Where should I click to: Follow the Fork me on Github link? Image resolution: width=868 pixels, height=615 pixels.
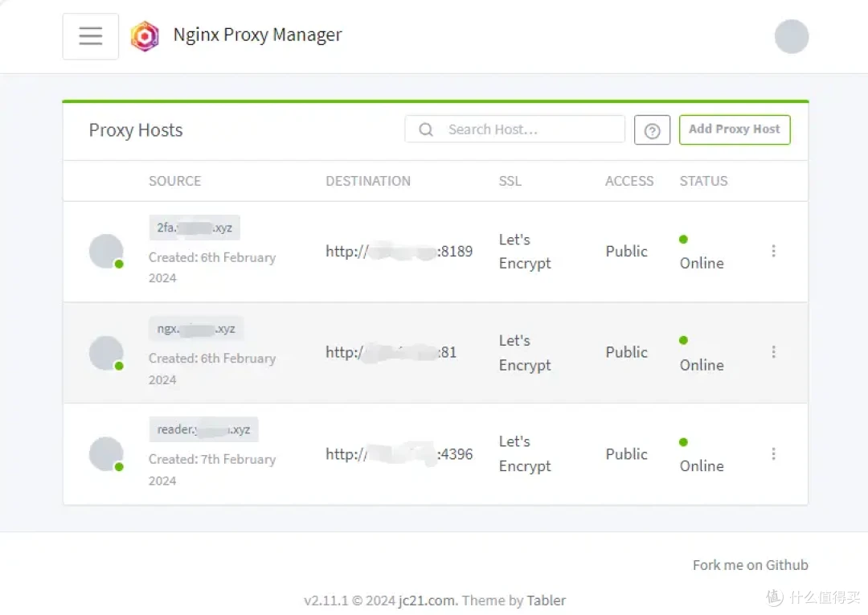(750, 564)
